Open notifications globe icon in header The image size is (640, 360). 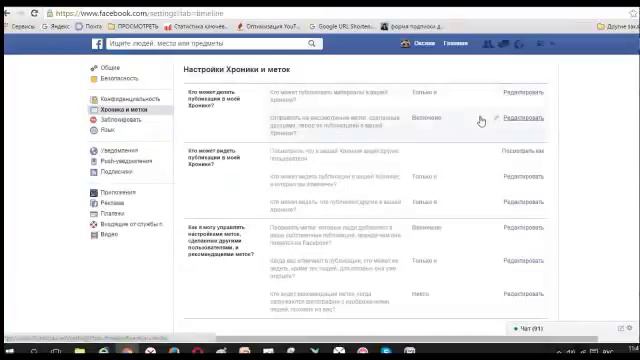point(519,44)
